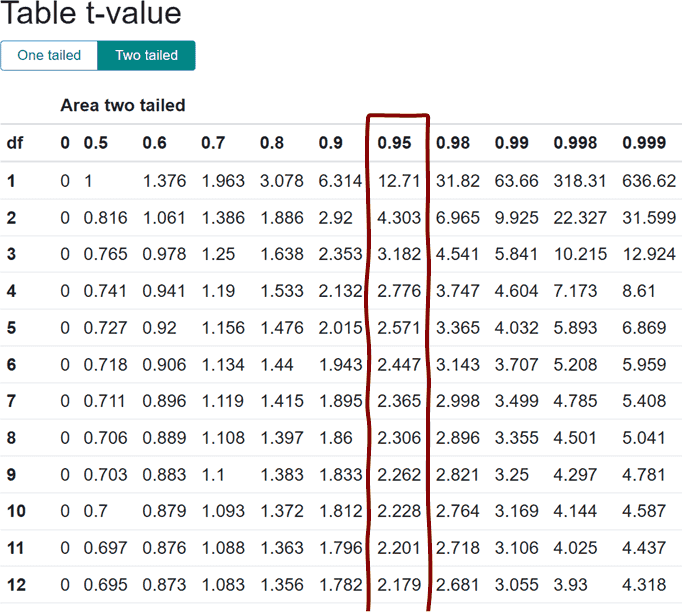The image size is (682, 612).
Task: Click the 0.7 column header
Action: (x=213, y=143)
